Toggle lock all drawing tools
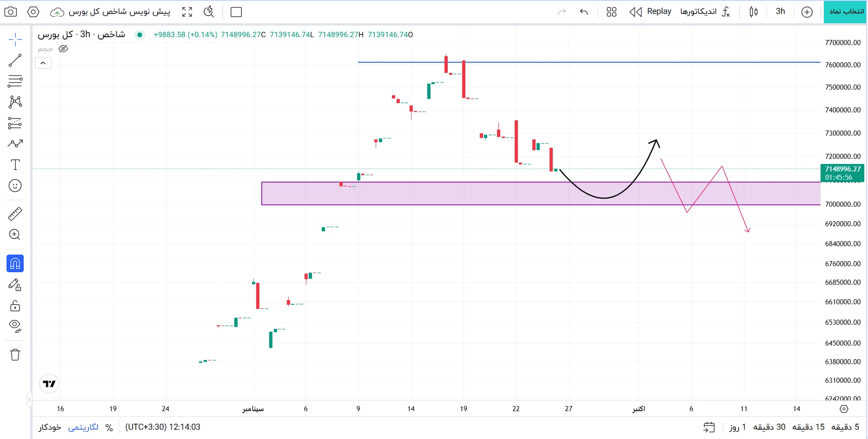Viewport: 868px width, 439px height. point(15,306)
